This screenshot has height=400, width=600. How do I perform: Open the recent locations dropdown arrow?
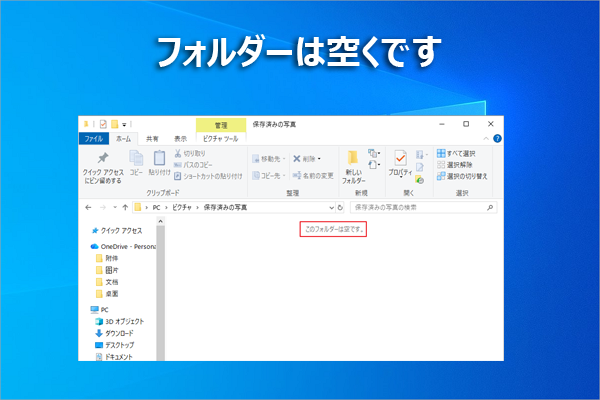pos(115,207)
